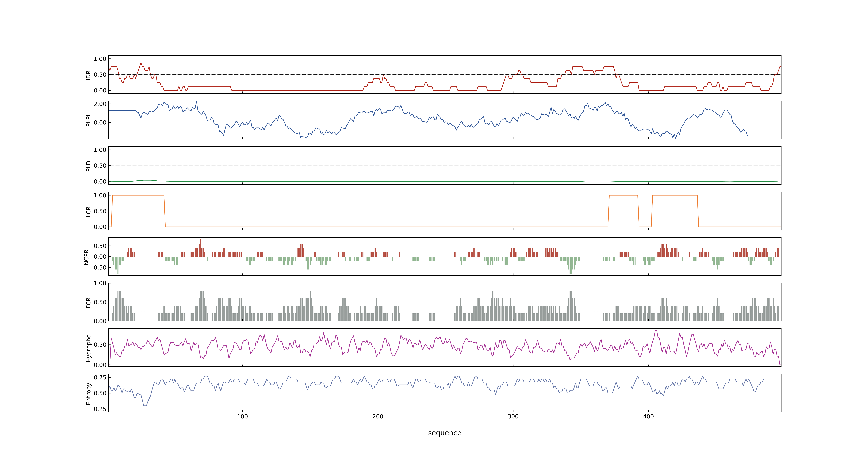Click the Pi-Pi y-axis label
The image size is (868, 463).
pyautogui.click(x=88, y=120)
